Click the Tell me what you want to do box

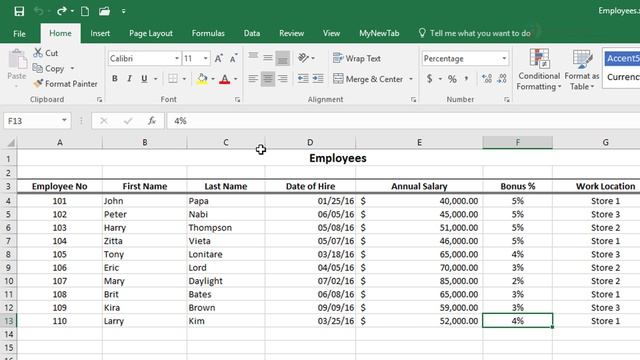click(475, 33)
